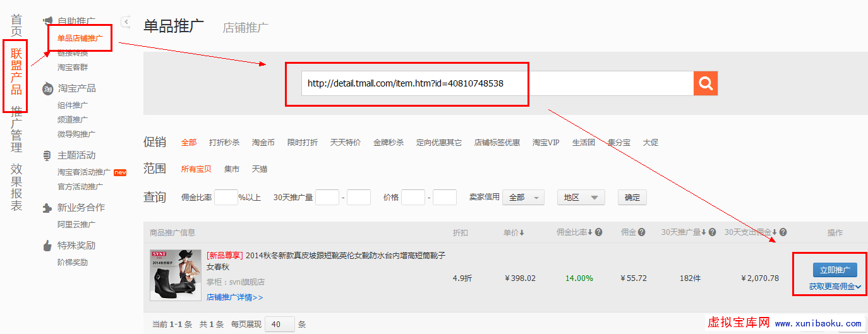Select the 天猫 range filter
The height and width of the screenshot is (334, 868).
pyautogui.click(x=260, y=169)
